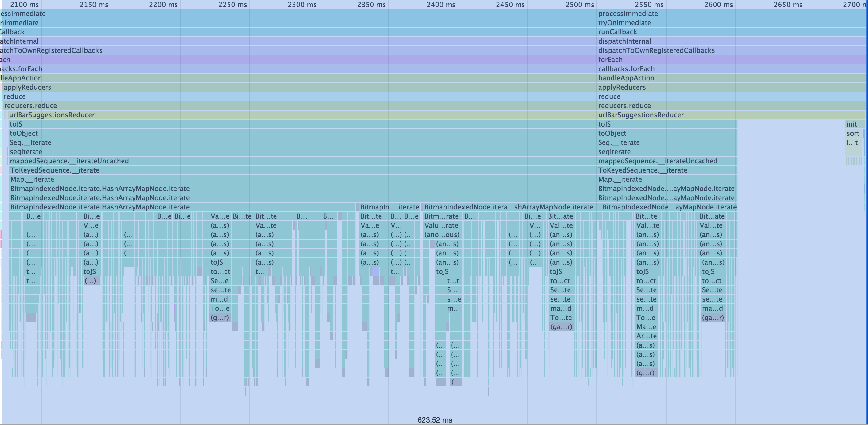Click the 2450 ms ruler mark
The image size is (868, 425).
point(510,5)
